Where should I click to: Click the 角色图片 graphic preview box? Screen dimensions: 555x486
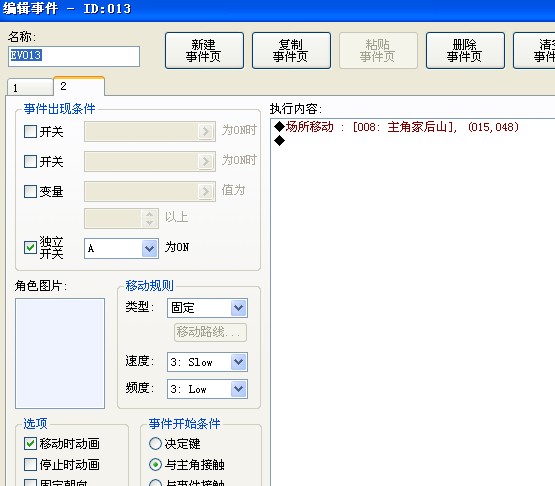60,353
